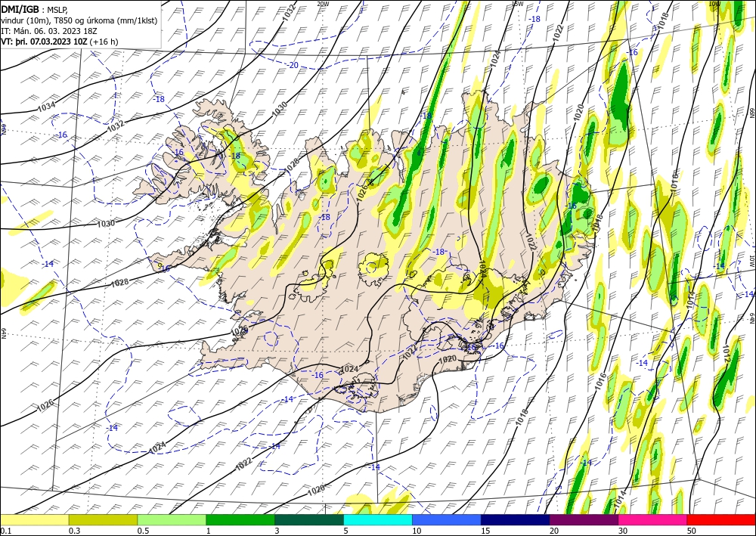Select the red above-50 legend swatch
756x536 pixels.
pyautogui.click(x=721, y=519)
